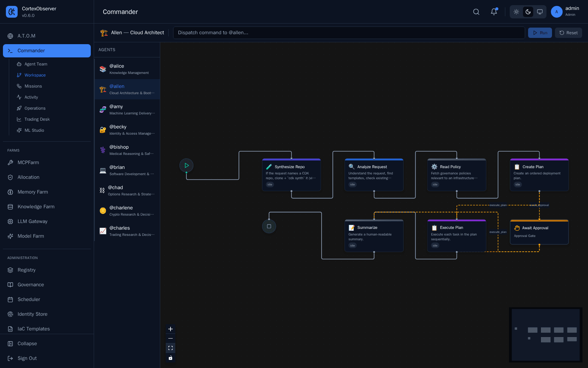588x368 pixels.
Task: Open Model Farm item
Action: tap(47, 236)
